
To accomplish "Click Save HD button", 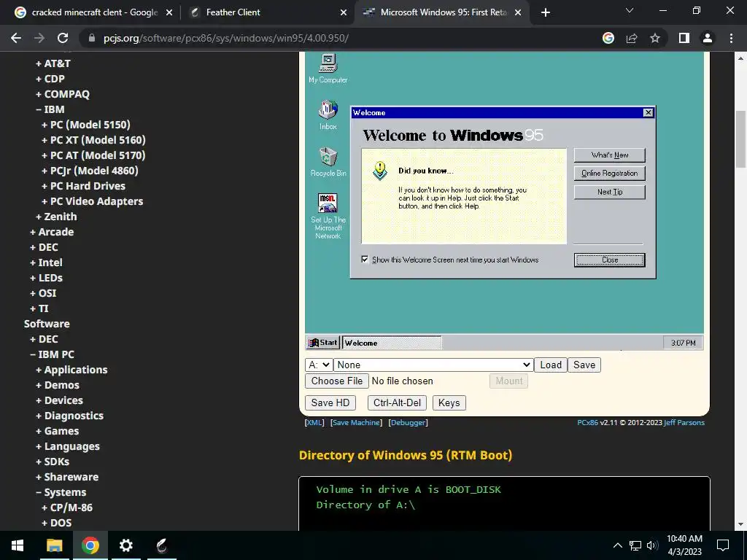I will pos(330,402).
